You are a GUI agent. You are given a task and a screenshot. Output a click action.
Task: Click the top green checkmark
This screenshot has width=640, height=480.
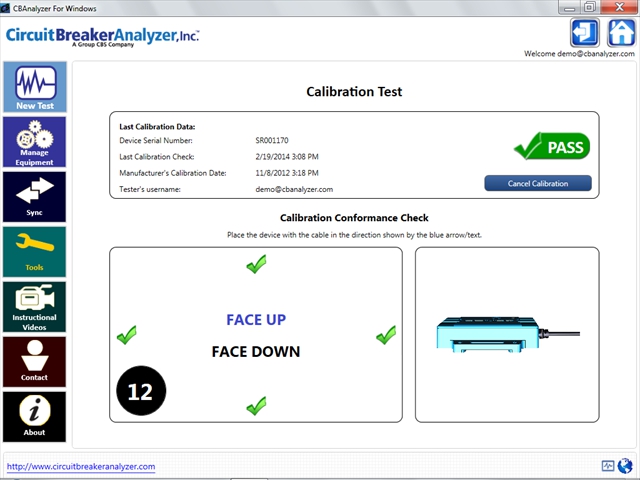(x=256, y=264)
